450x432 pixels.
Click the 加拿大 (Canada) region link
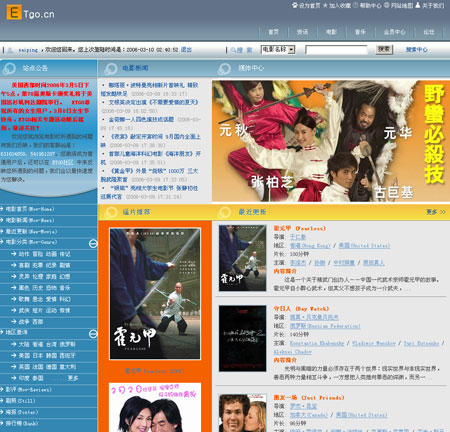coord(309,415)
